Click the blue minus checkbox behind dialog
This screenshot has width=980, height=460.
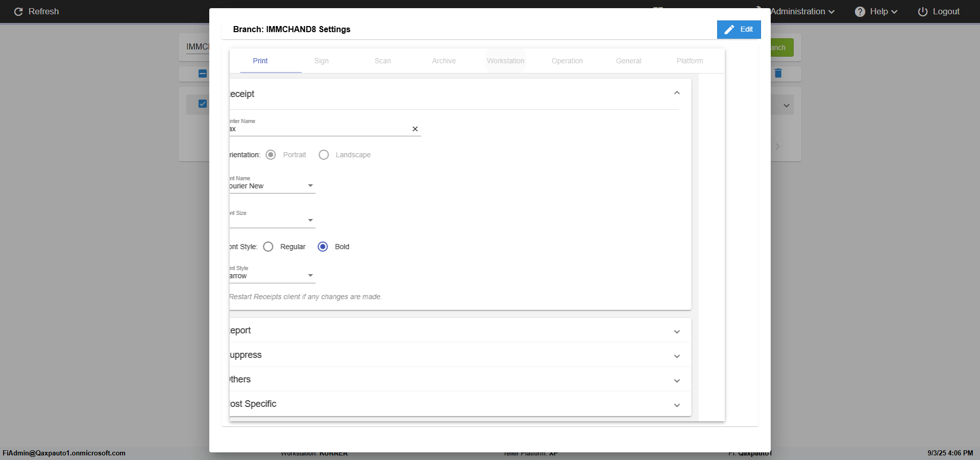click(203, 74)
